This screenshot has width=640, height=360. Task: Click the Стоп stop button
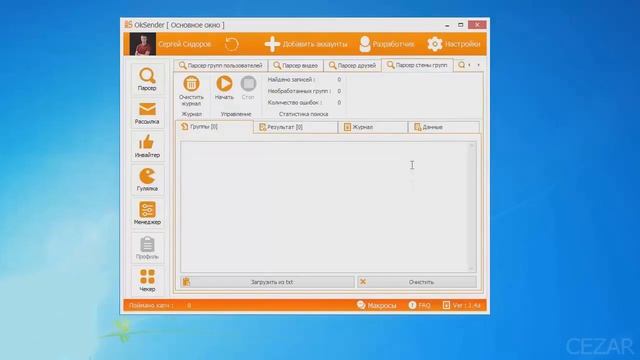click(248, 88)
